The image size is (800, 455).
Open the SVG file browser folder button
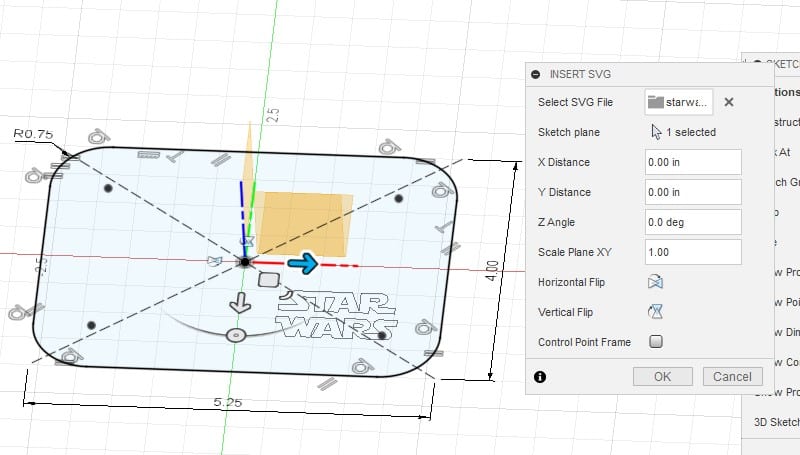(x=679, y=102)
